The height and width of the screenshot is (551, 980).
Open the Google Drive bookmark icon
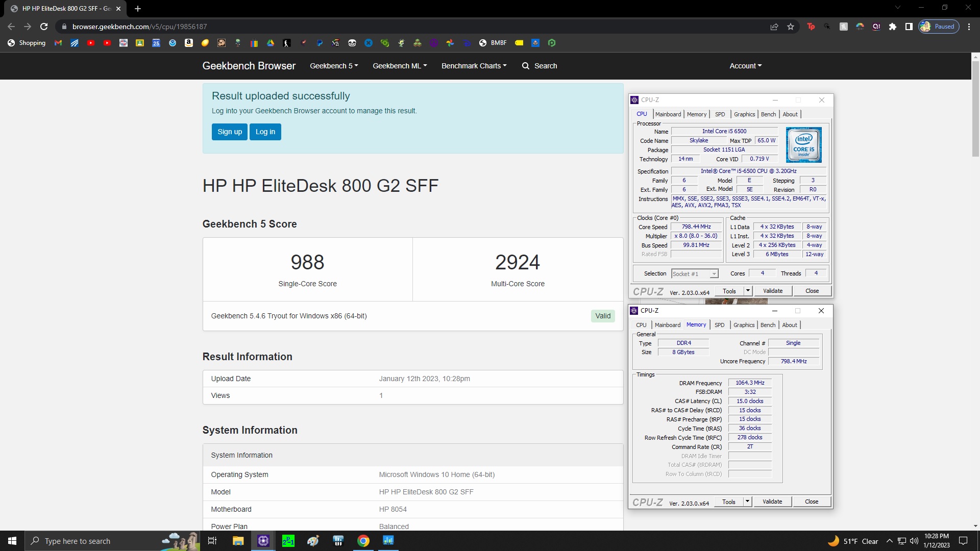(271, 43)
